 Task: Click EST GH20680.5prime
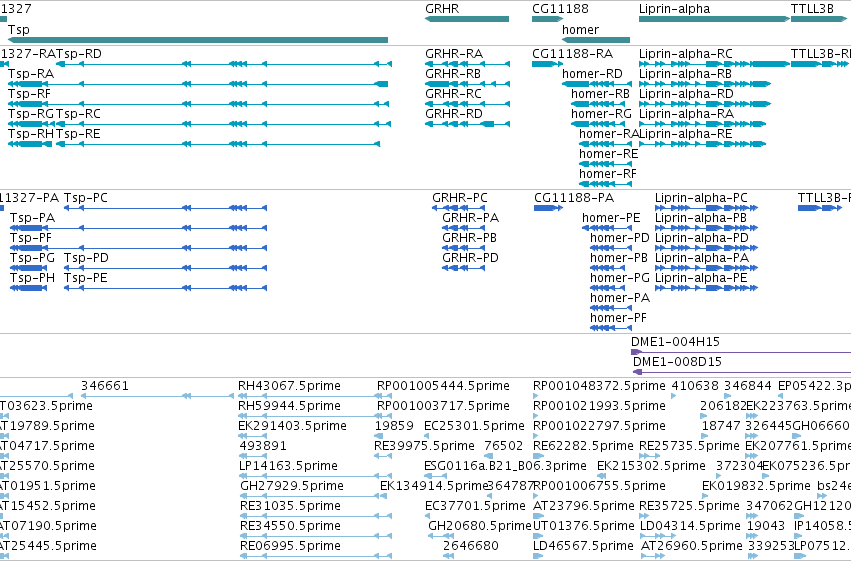[480, 527]
